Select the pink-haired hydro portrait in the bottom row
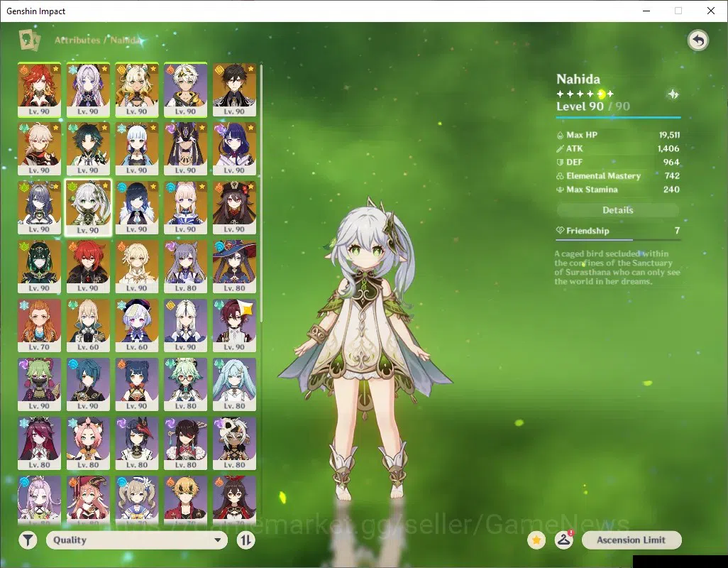This screenshot has width=728, height=568. [40, 500]
